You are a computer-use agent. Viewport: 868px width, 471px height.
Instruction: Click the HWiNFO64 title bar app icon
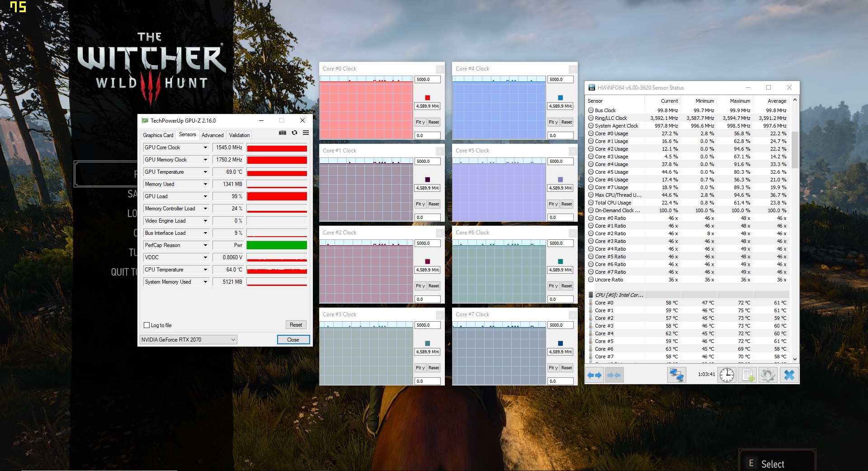tap(591, 88)
